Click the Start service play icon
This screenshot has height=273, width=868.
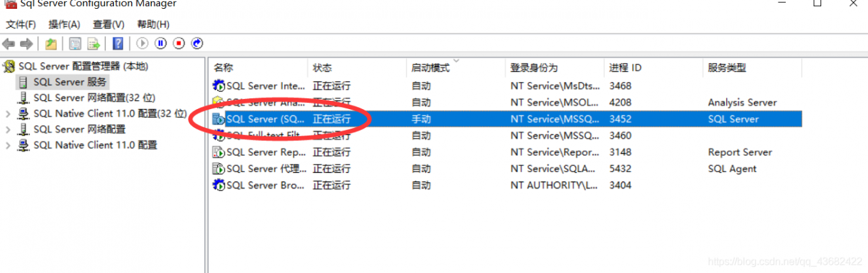pos(142,43)
